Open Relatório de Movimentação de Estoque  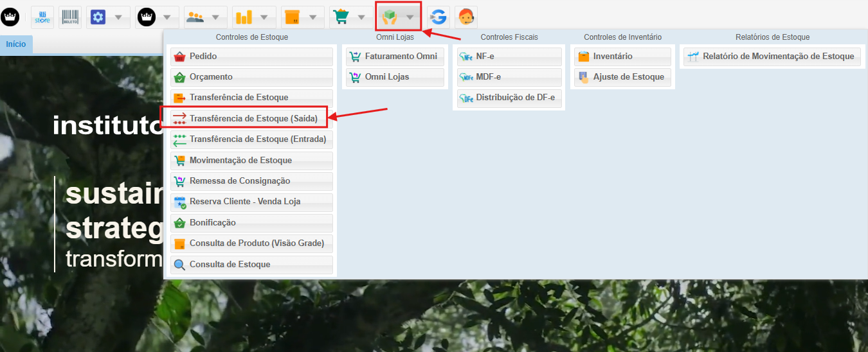click(772, 57)
